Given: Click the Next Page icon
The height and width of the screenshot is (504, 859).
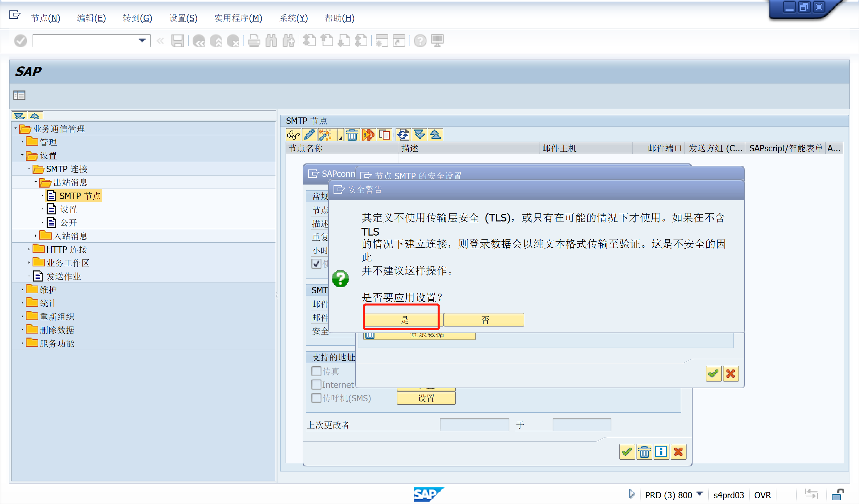Looking at the screenshot, I should point(344,41).
